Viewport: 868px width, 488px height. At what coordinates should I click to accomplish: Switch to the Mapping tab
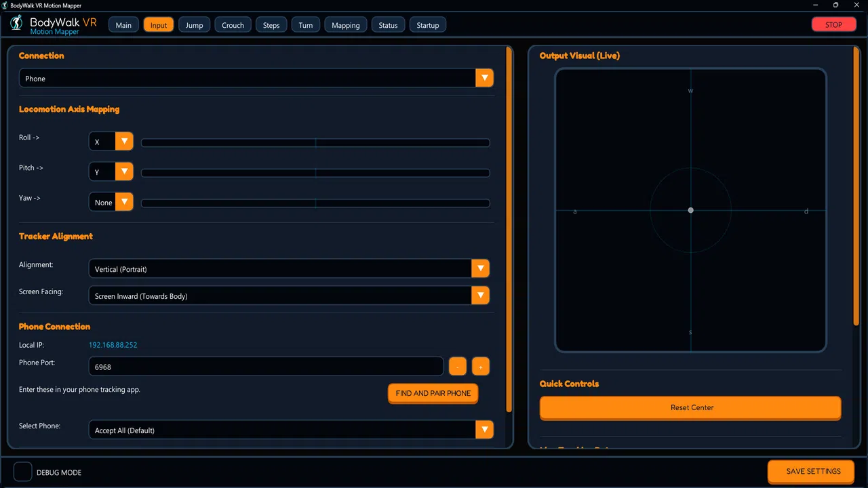tap(346, 25)
